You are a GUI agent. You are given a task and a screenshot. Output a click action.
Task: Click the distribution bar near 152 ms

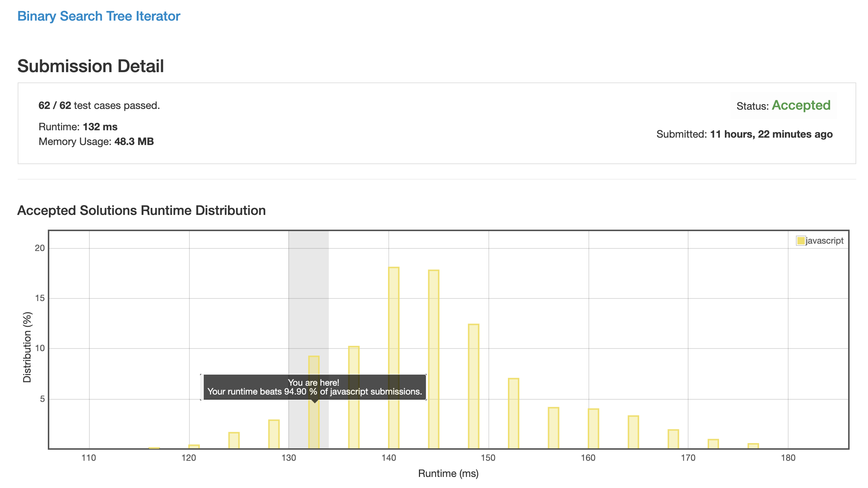tap(513, 413)
